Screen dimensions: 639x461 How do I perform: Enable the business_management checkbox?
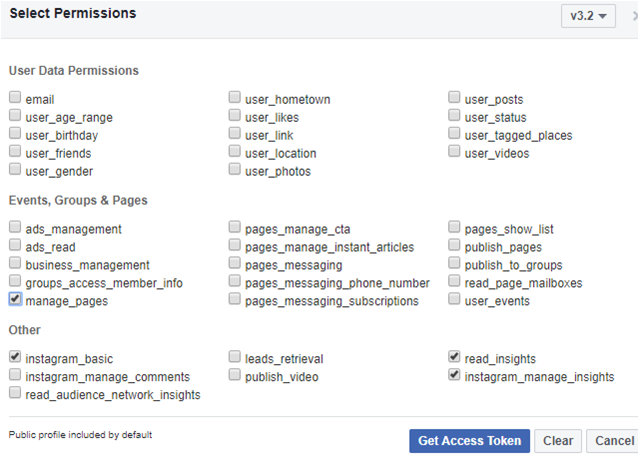coord(15,264)
